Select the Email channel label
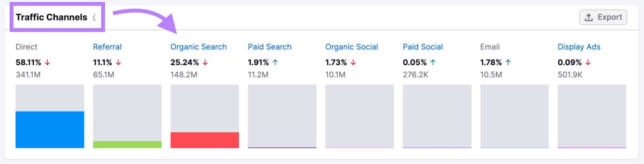 (x=490, y=47)
